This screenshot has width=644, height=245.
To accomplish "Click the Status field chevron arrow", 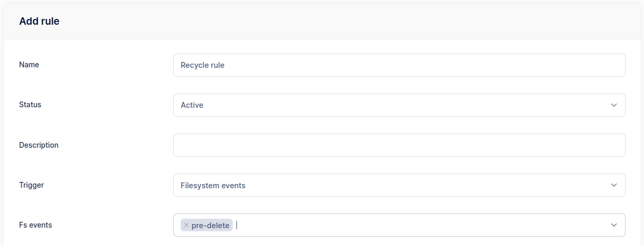I will tap(613, 105).
